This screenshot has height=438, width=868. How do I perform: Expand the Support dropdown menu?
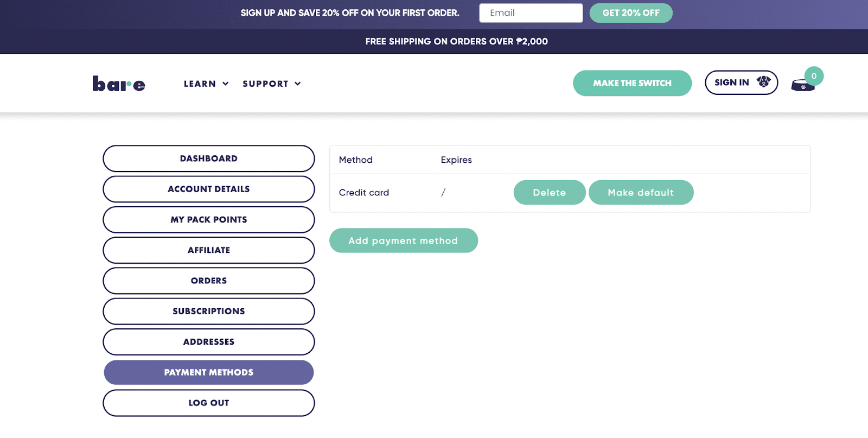point(271,84)
